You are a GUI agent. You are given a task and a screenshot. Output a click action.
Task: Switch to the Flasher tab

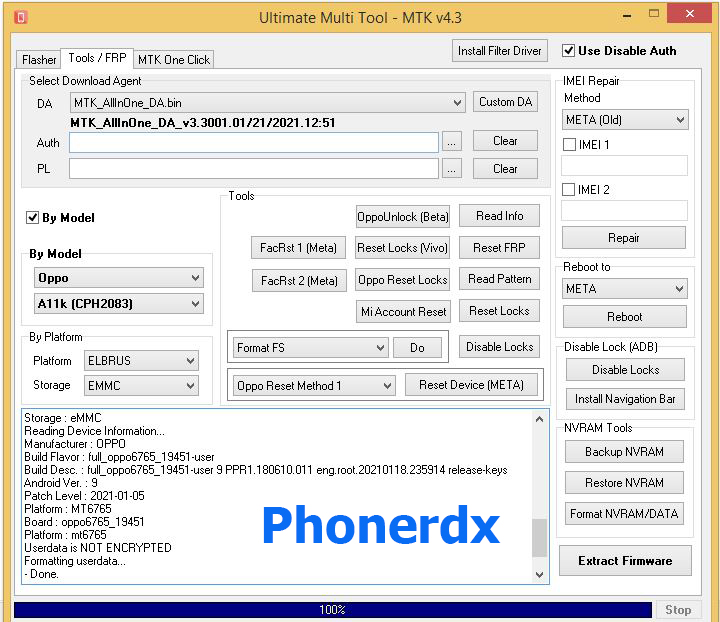click(39, 60)
